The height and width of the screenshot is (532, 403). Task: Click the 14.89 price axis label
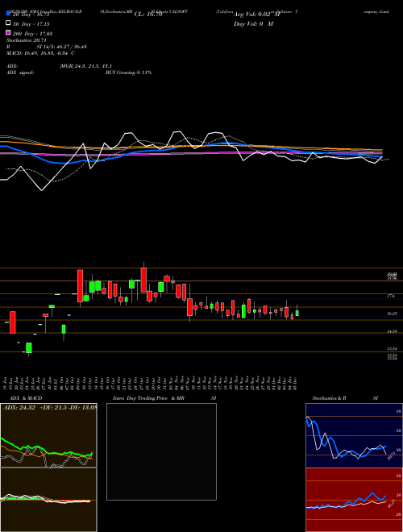(x=393, y=331)
